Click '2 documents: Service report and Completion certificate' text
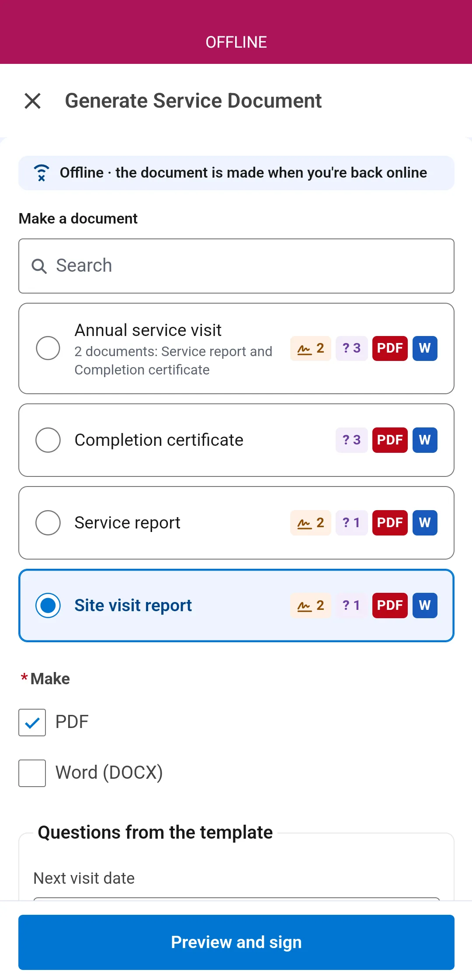This screenshot has height=980, width=472. coord(174,361)
